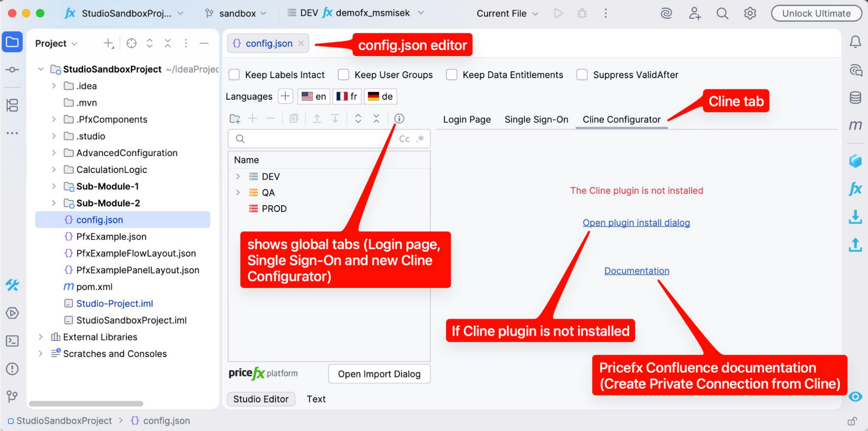Open the Structure tool window icon
868x431 pixels.
pos(12,105)
